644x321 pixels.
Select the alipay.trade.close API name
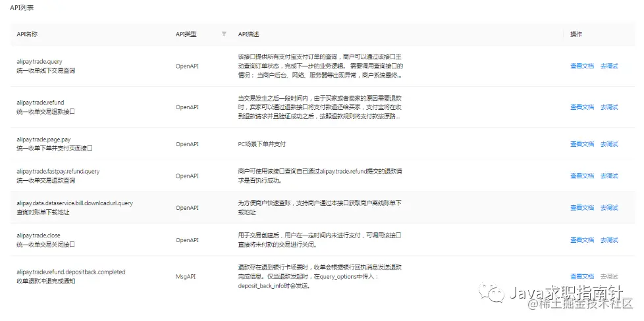coord(38,235)
